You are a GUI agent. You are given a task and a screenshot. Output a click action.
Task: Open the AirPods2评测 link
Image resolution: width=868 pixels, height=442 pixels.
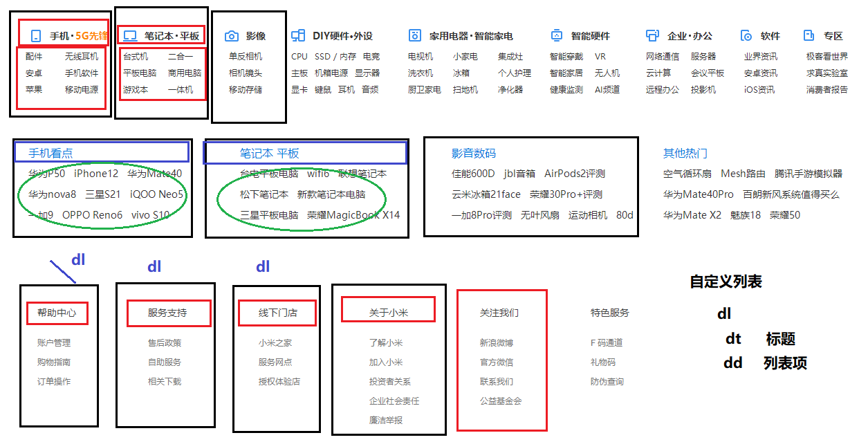point(575,174)
